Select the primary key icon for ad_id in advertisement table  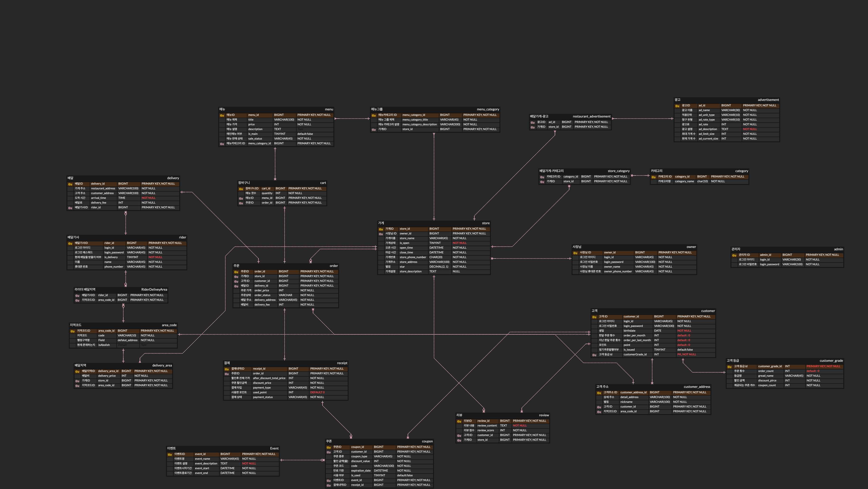[677, 106]
